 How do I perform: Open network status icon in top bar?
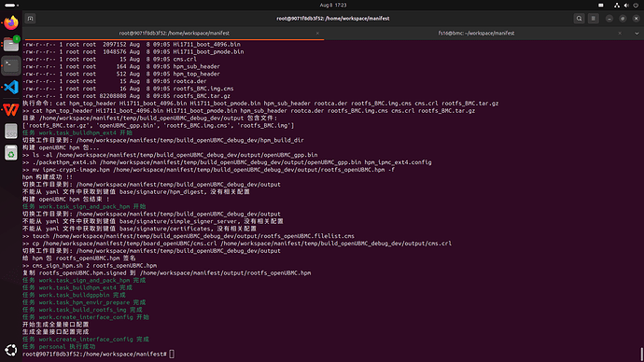(x=617, y=5)
